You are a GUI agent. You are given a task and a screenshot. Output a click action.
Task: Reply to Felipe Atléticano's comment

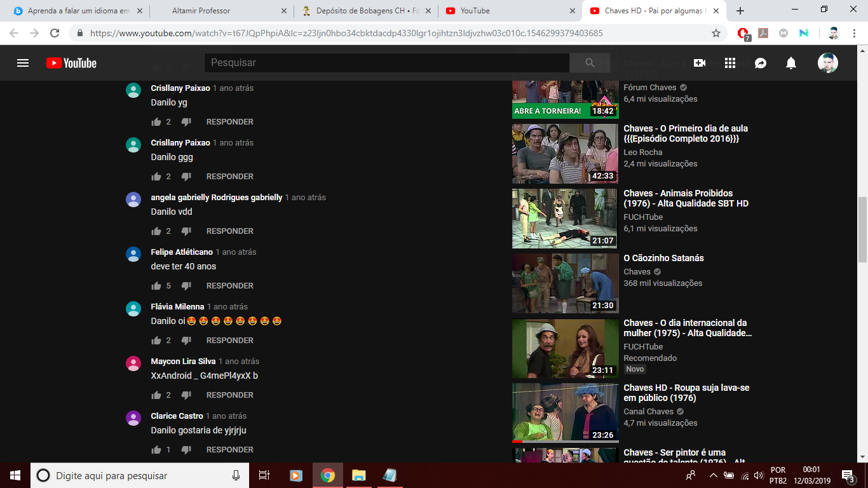(x=230, y=286)
